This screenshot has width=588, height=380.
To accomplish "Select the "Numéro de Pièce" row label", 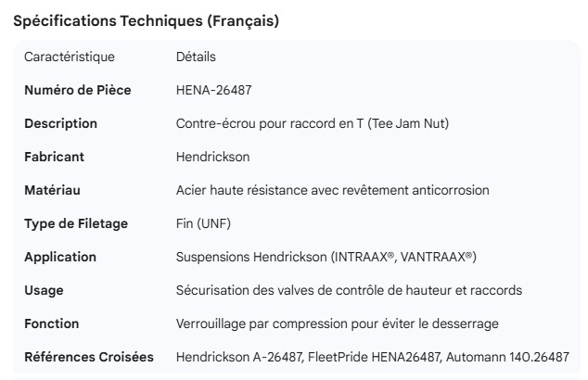I will click(x=77, y=91).
